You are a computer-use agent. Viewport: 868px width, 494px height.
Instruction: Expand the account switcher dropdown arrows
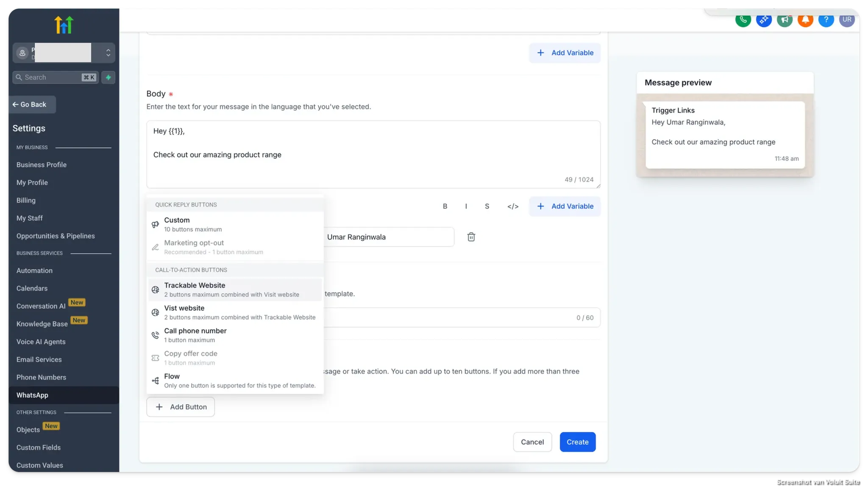coord(108,53)
